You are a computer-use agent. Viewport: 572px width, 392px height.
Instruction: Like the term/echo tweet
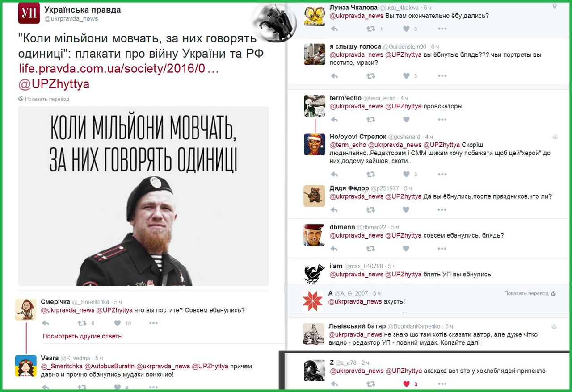click(x=406, y=119)
